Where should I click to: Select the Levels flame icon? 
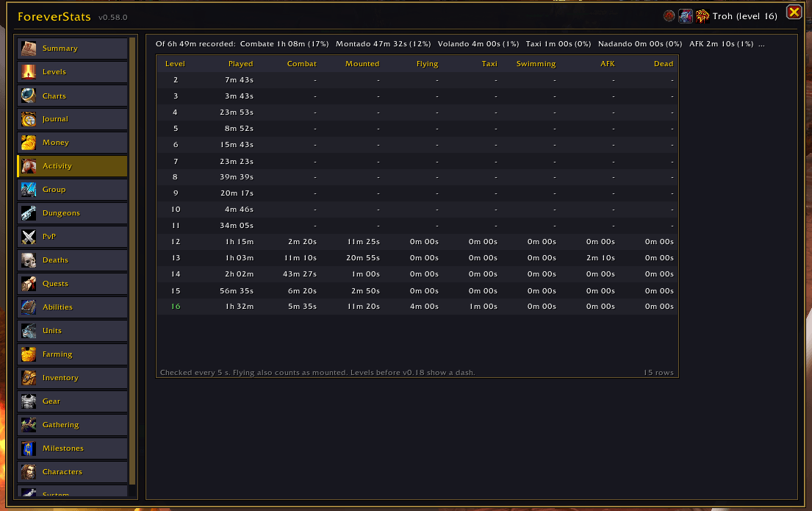coord(29,72)
